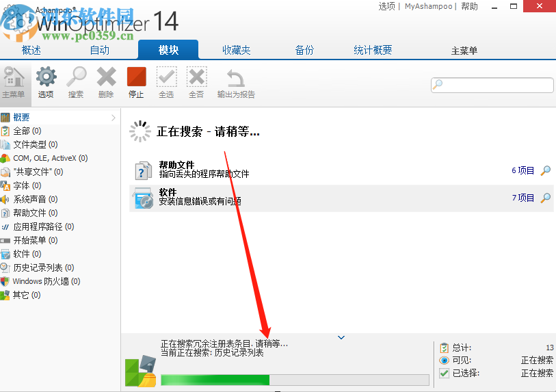Click the 删除 X toolbar icon
556x392 pixels.
pyautogui.click(x=106, y=77)
